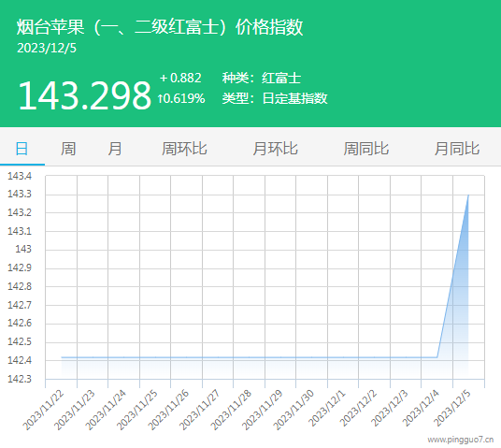This screenshot has height=448, width=501.
Task: Open the 周环比 tab
Action: pos(184,149)
